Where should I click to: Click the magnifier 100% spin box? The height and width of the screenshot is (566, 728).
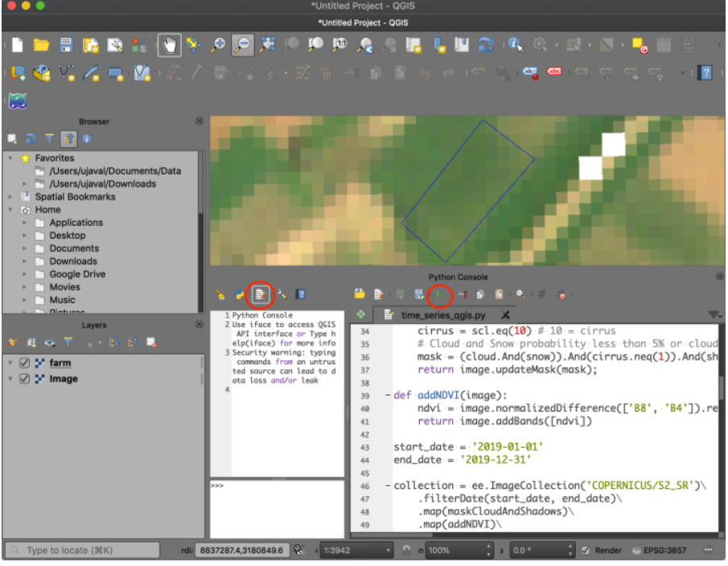pyautogui.click(x=459, y=550)
